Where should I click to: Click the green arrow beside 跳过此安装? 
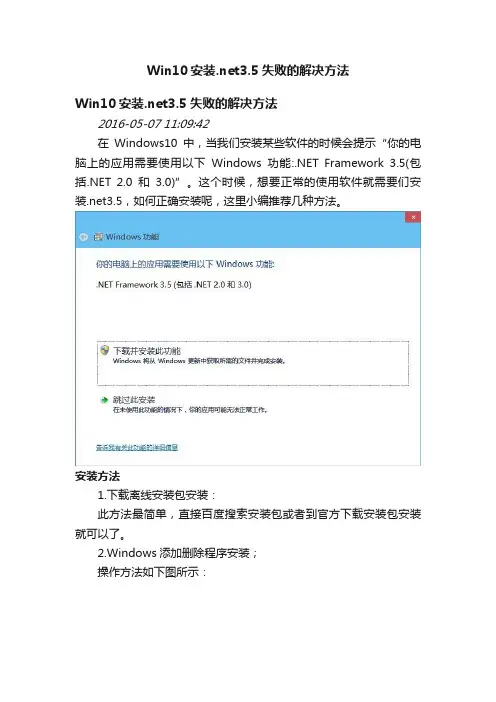pos(104,400)
